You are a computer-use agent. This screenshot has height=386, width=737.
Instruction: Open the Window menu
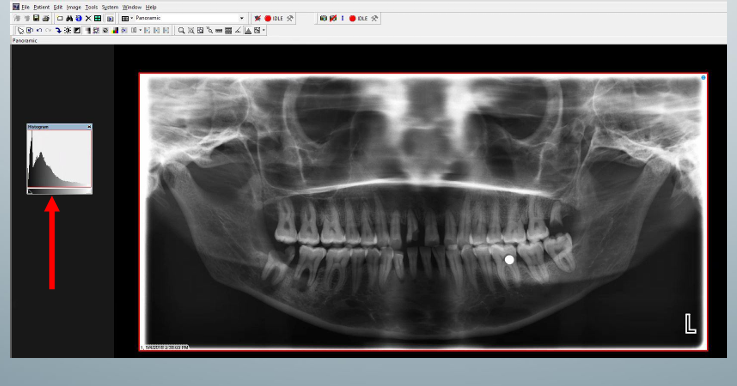132,7
